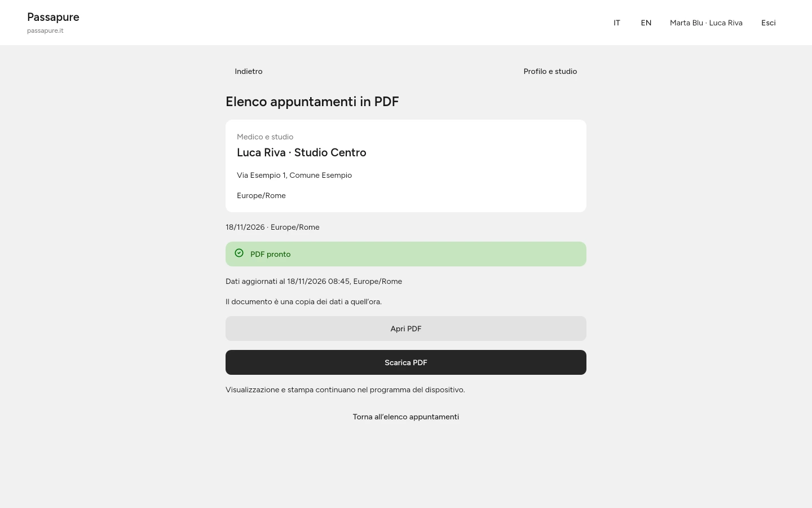This screenshot has height=508, width=812.
Task: Click the green checkmark icon beside PDF pronto
Action: click(x=239, y=253)
